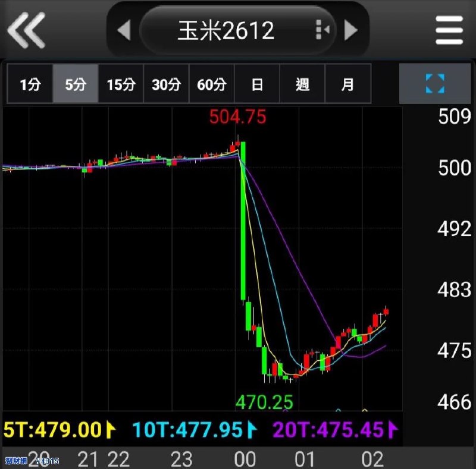Image resolution: width=476 pixels, height=469 pixels.
Task: Go to previous contract with left arrow
Action: coord(124,30)
